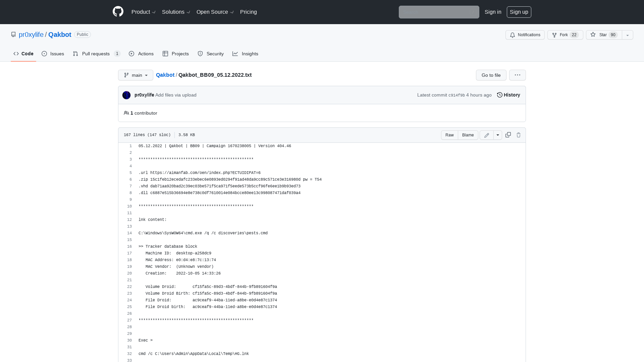Image resolution: width=644 pixels, height=362 pixels.
Task: Star the Qakbot repository
Action: point(603,35)
